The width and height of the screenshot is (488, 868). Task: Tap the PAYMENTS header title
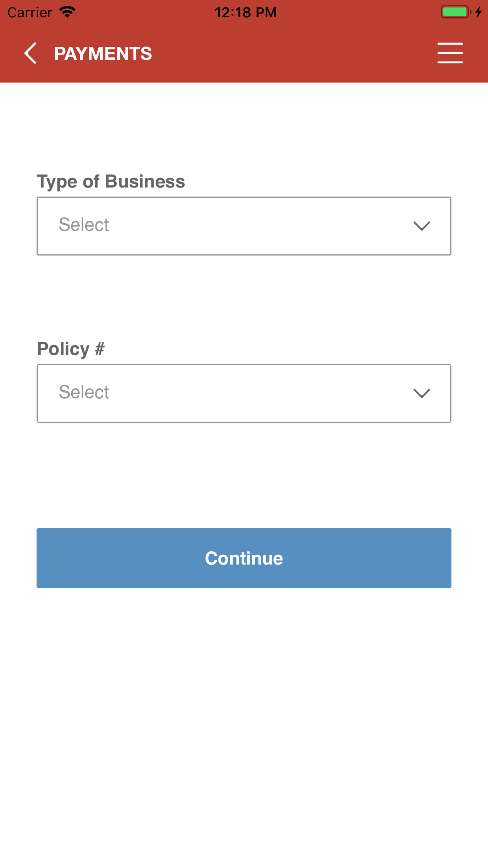click(103, 53)
